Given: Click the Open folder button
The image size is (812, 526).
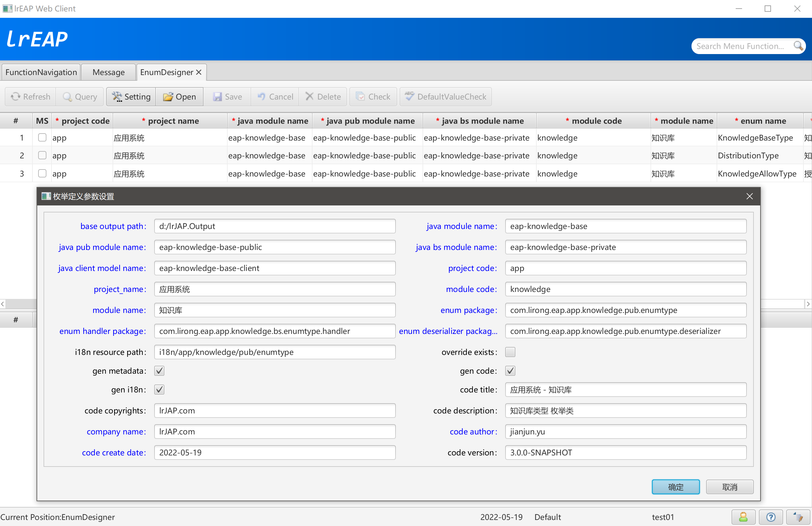Looking at the screenshot, I should (x=179, y=97).
